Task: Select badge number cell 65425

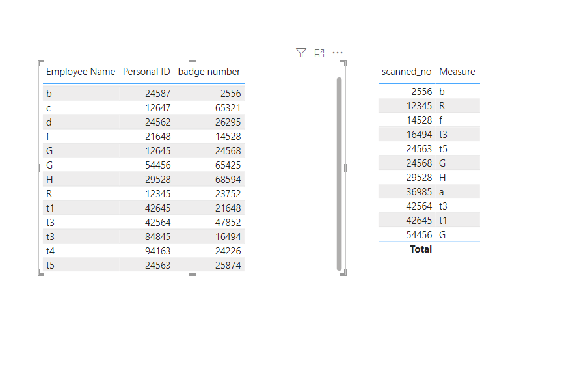Action: (228, 165)
